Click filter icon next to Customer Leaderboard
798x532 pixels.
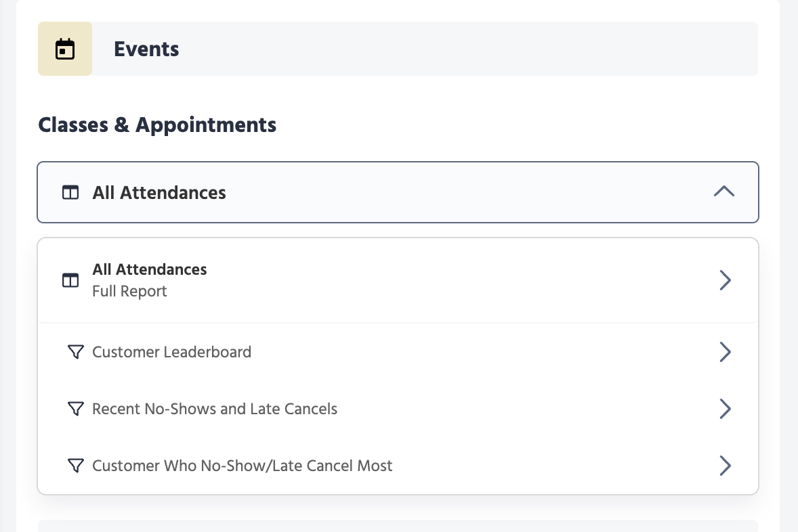76,352
